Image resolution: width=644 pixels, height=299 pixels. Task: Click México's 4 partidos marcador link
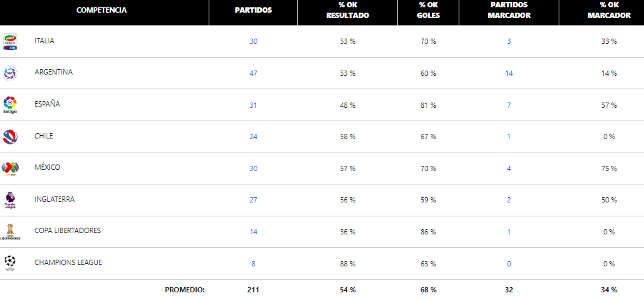(509, 168)
